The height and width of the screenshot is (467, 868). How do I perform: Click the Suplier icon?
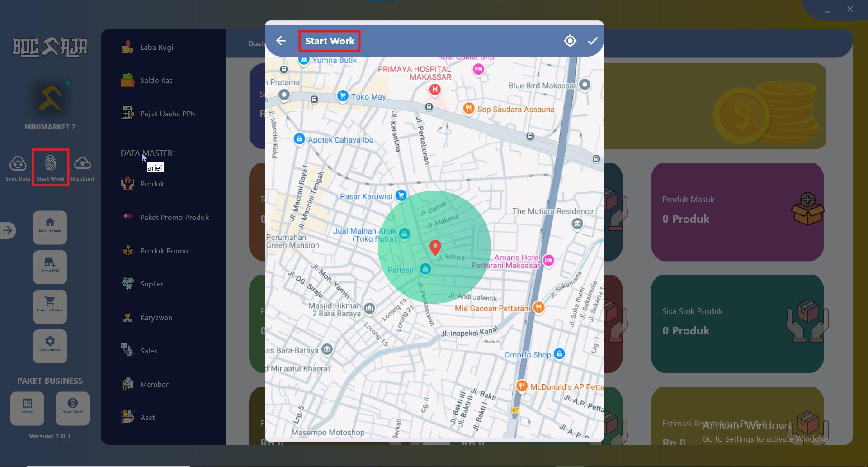(127, 283)
